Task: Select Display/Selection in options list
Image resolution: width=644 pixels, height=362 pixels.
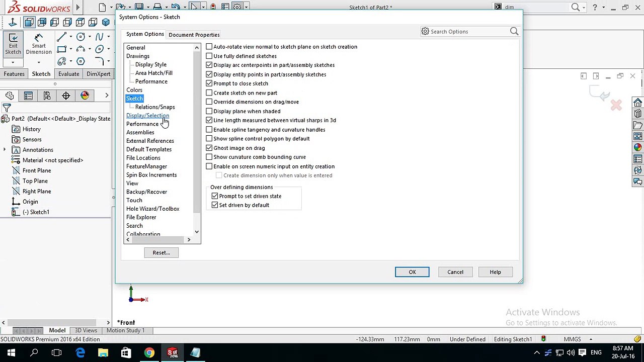Action: (x=147, y=116)
